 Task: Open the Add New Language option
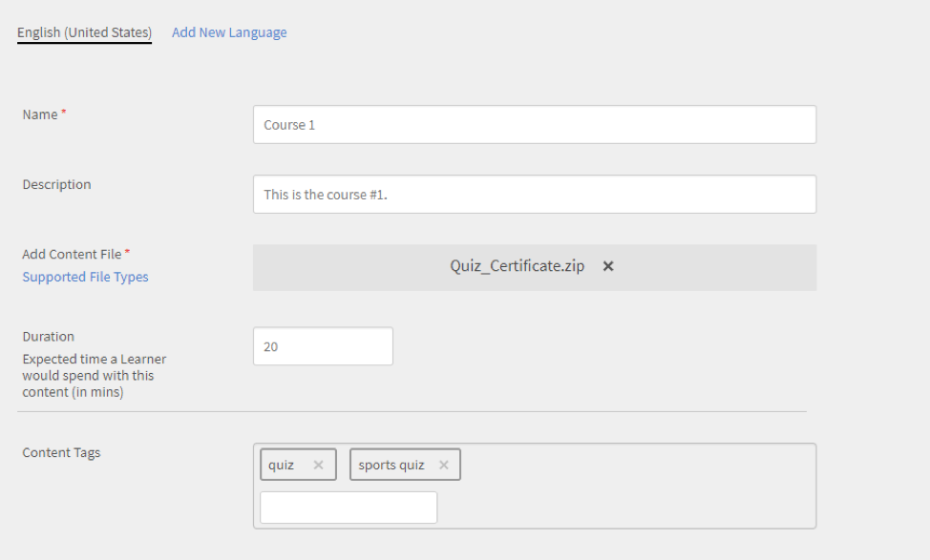229,31
